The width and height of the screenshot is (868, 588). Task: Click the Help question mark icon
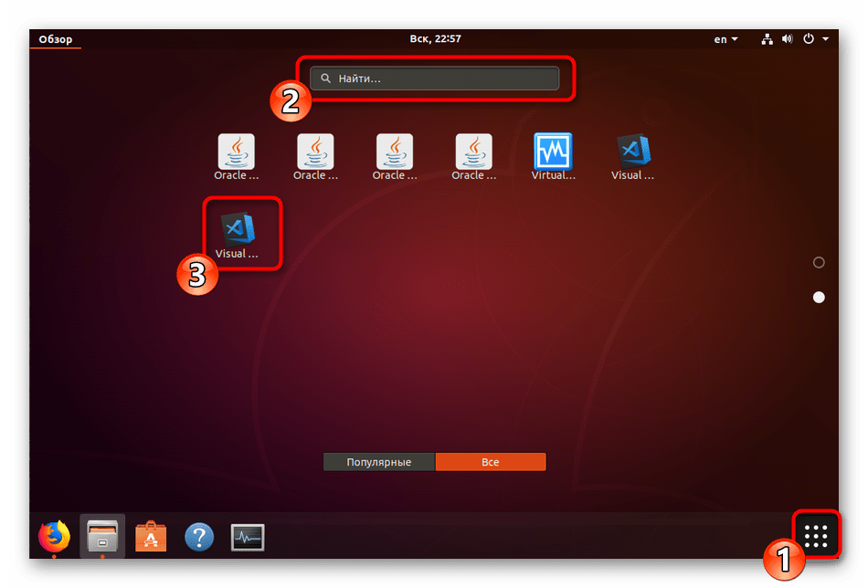point(199,536)
